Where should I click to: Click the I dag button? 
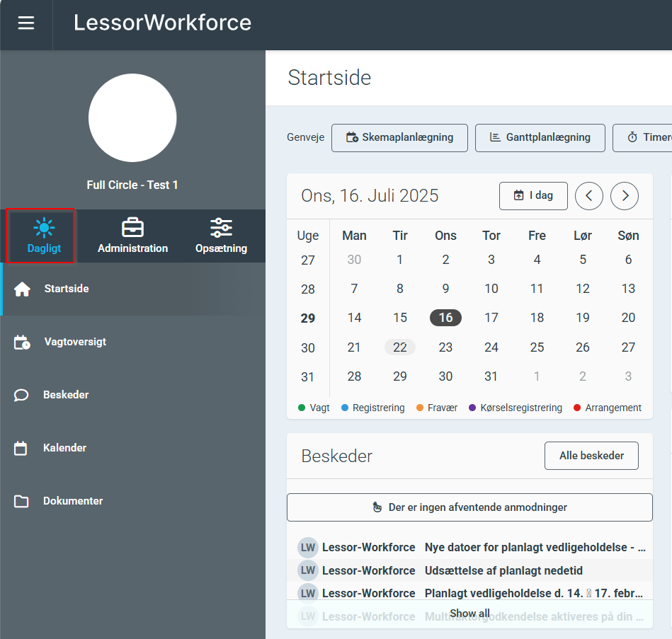click(x=533, y=196)
